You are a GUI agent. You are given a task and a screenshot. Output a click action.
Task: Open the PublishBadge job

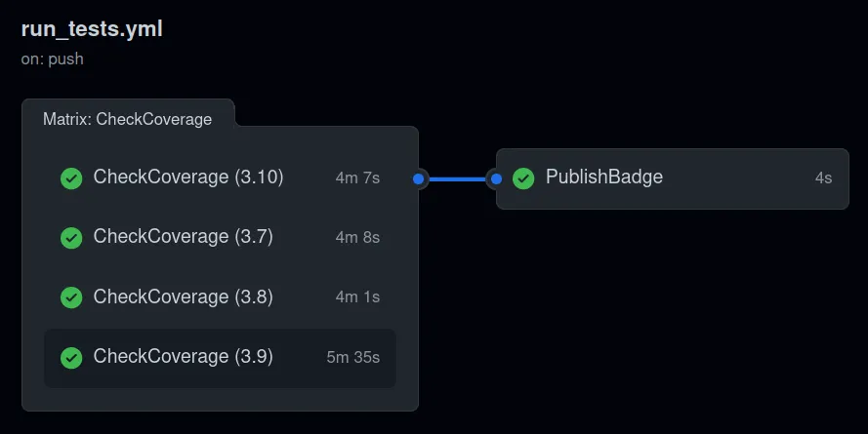(604, 178)
